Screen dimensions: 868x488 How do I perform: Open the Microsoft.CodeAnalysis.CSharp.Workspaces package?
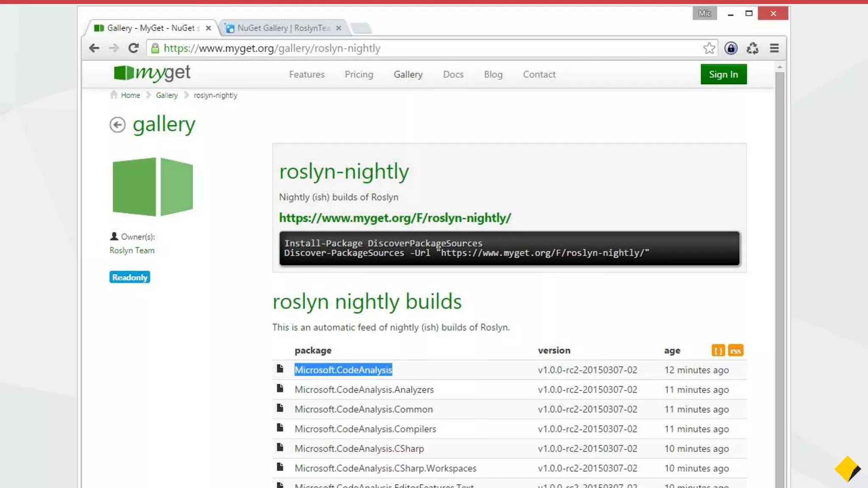(x=385, y=468)
